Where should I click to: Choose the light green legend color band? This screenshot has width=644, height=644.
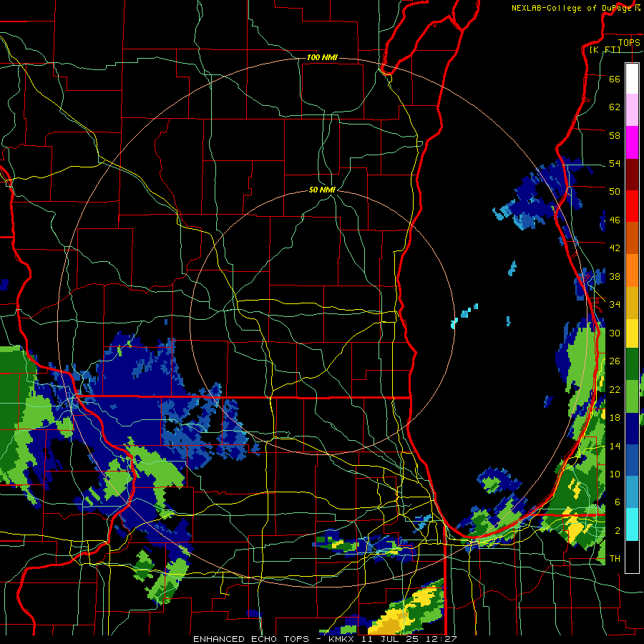coord(632,396)
